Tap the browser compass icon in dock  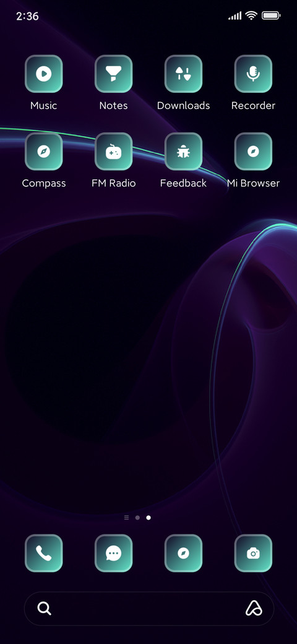(x=183, y=553)
